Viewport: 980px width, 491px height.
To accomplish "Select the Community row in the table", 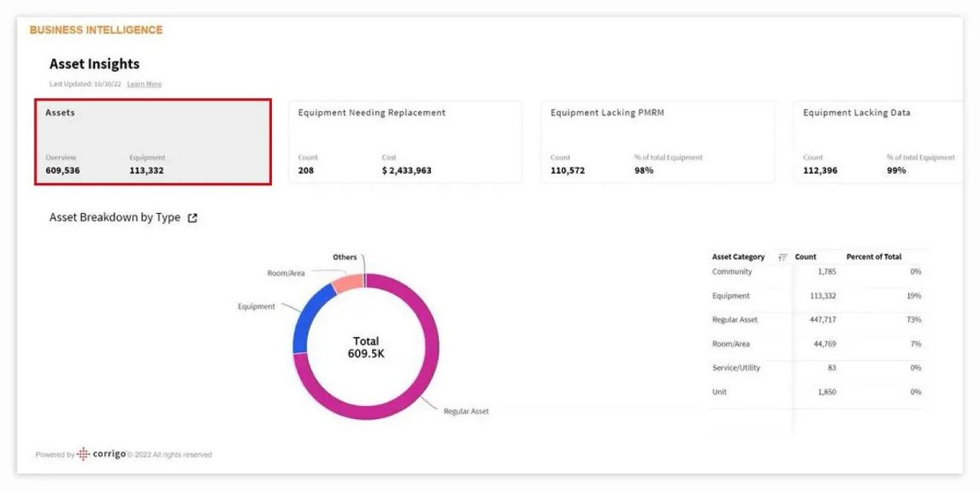I will tap(735, 272).
